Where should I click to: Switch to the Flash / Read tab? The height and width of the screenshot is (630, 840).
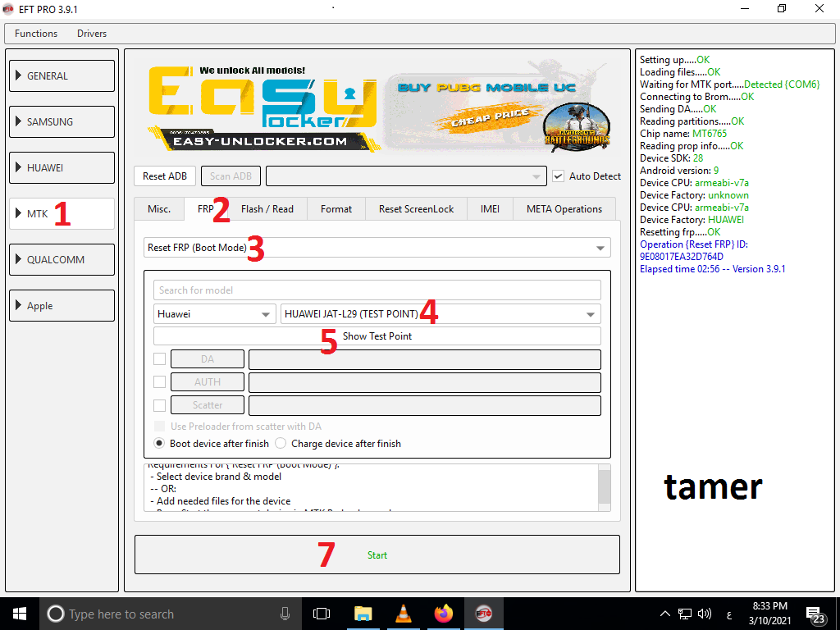click(x=267, y=209)
